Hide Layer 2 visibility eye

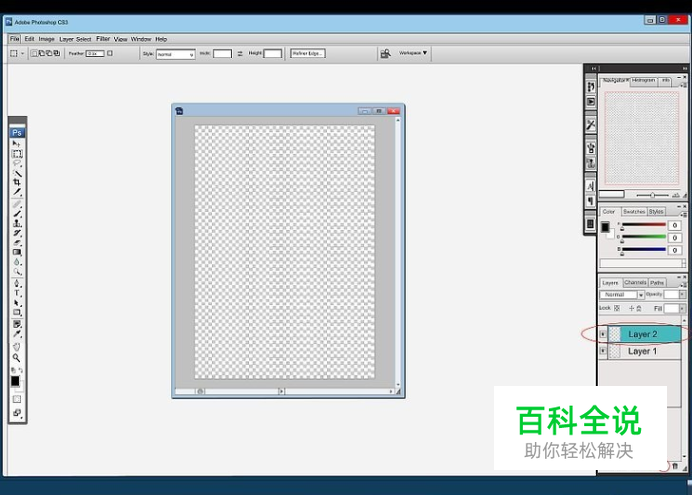pos(603,334)
